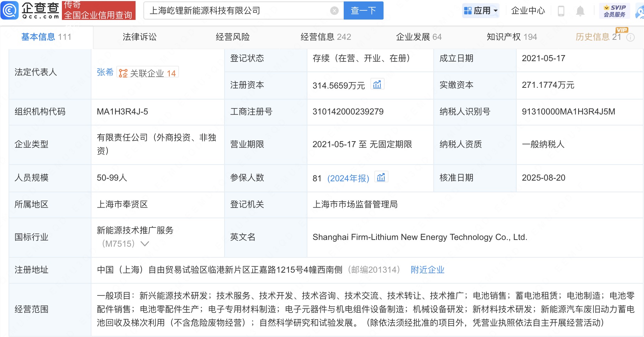Click the 经营范围 business scope paragraph
The height and width of the screenshot is (337, 644).
click(x=366, y=309)
